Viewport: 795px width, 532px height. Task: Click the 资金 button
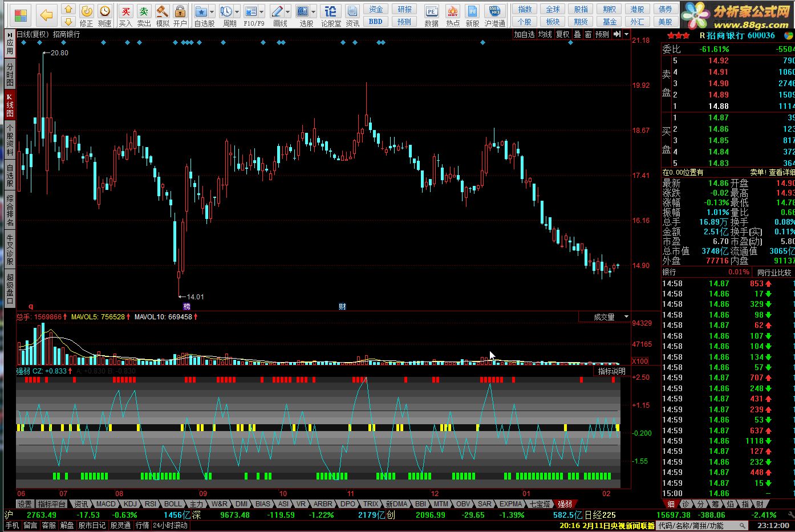[x=376, y=9]
